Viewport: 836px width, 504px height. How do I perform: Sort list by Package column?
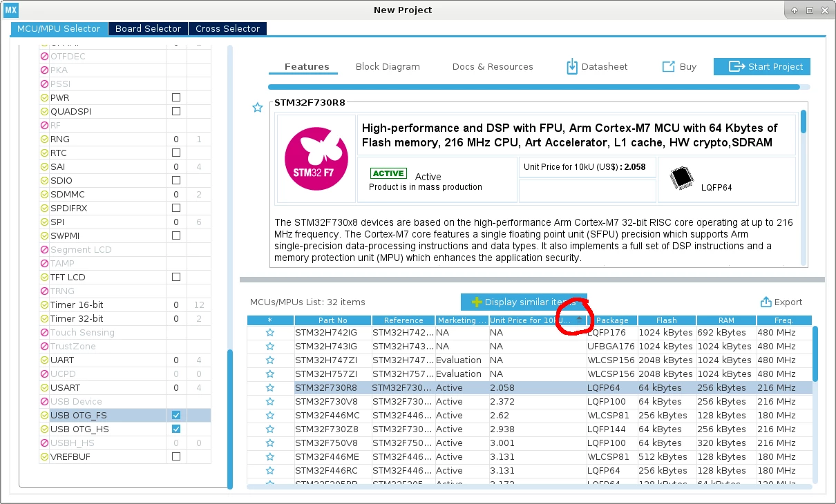[612, 320]
